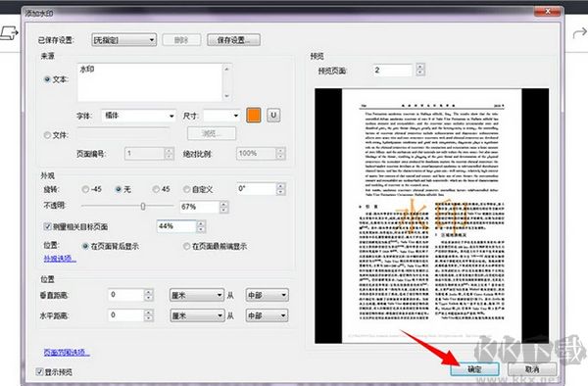Viewport: 588px width, 386px height.
Task: Close the 添加水印 dialog
Action: pyautogui.click(x=547, y=12)
